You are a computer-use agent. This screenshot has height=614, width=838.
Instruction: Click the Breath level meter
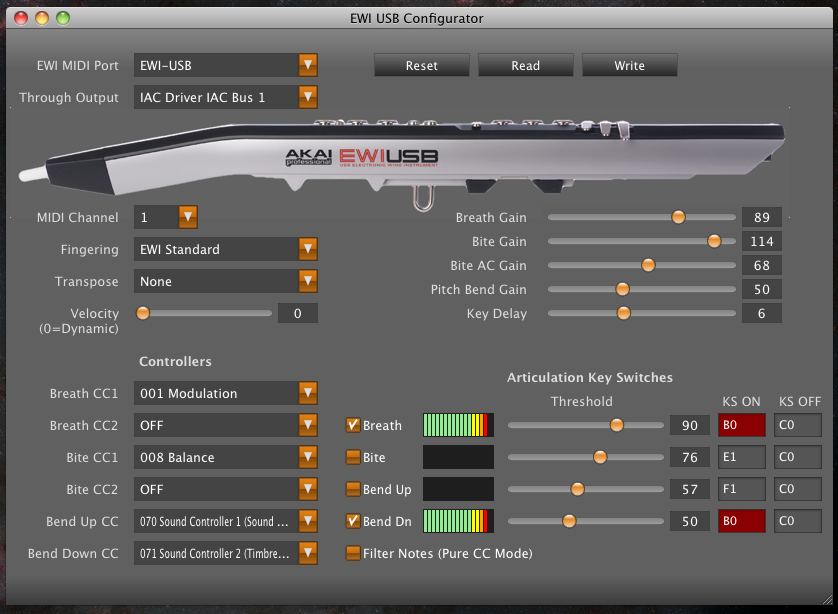click(458, 425)
